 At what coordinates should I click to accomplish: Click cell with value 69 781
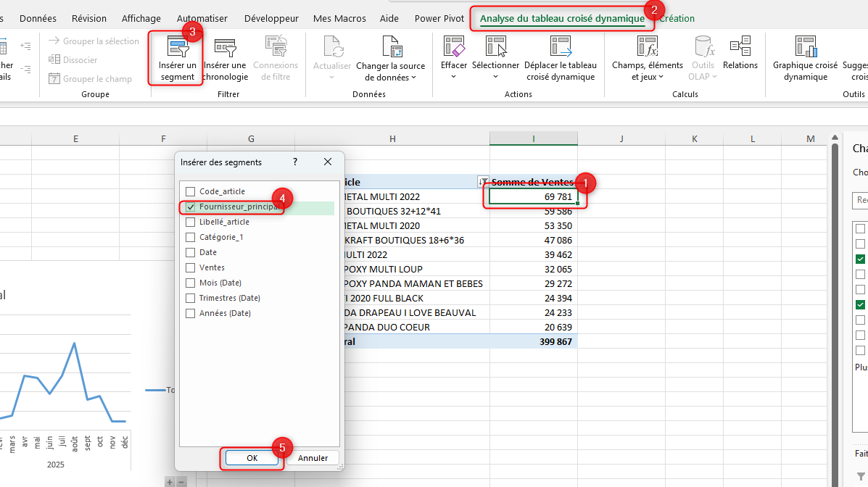(534, 196)
